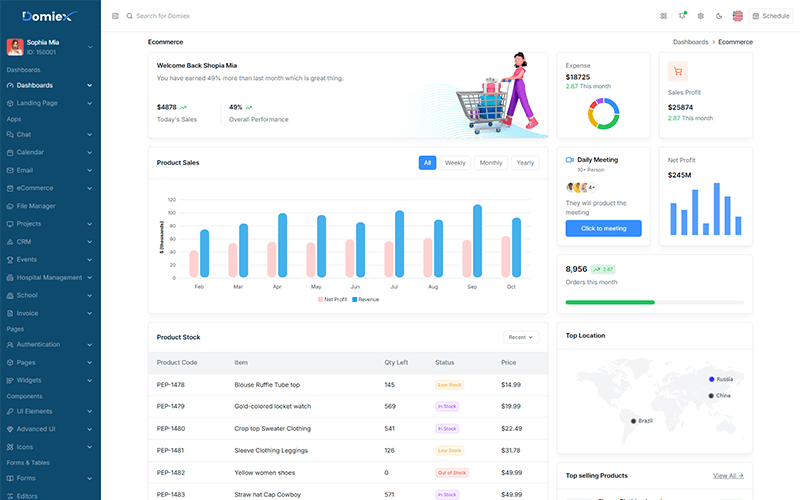
Task: Toggle the Revenue legend series
Action: point(365,299)
